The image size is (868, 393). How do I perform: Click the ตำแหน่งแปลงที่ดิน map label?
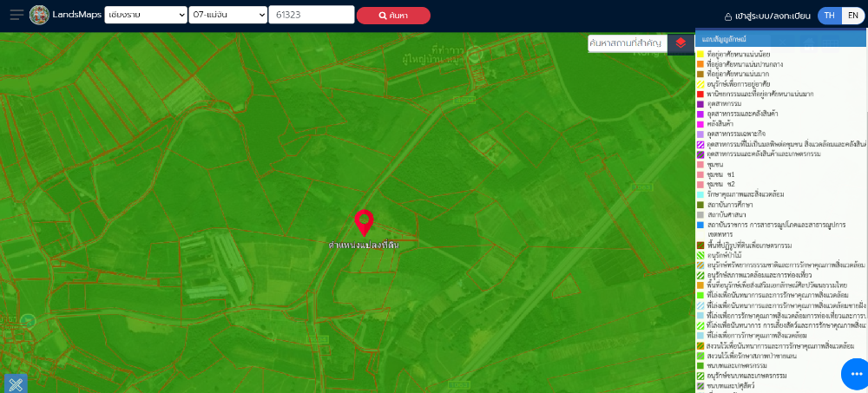[364, 244]
